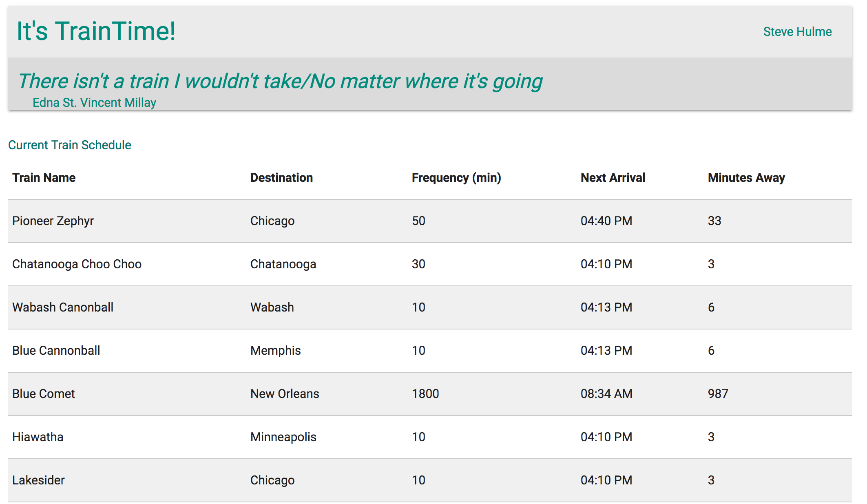The height and width of the screenshot is (504, 867).
Task: Select the Wabash Canonball train name
Action: pos(63,307)
